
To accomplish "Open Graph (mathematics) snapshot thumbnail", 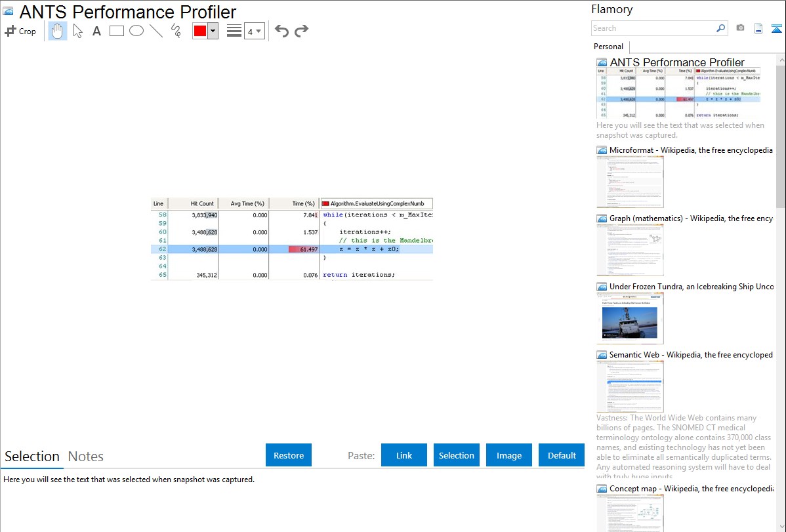I will pos(630,250).
